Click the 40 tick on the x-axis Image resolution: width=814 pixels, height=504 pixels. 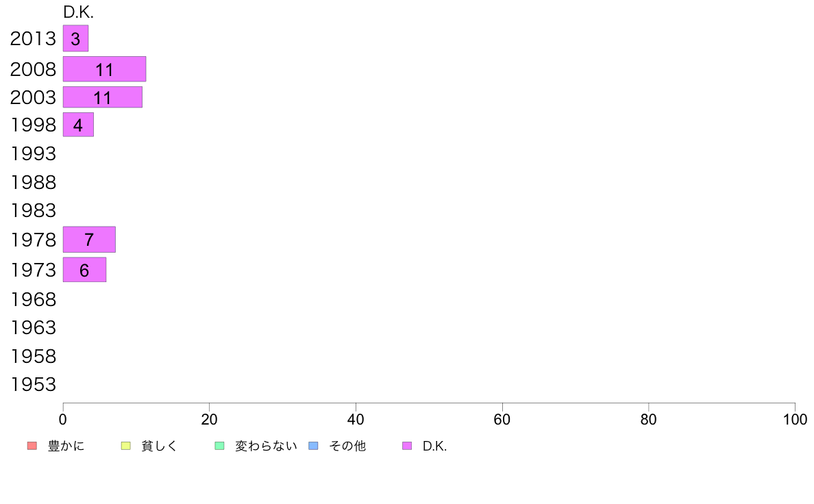click(356, 419)
